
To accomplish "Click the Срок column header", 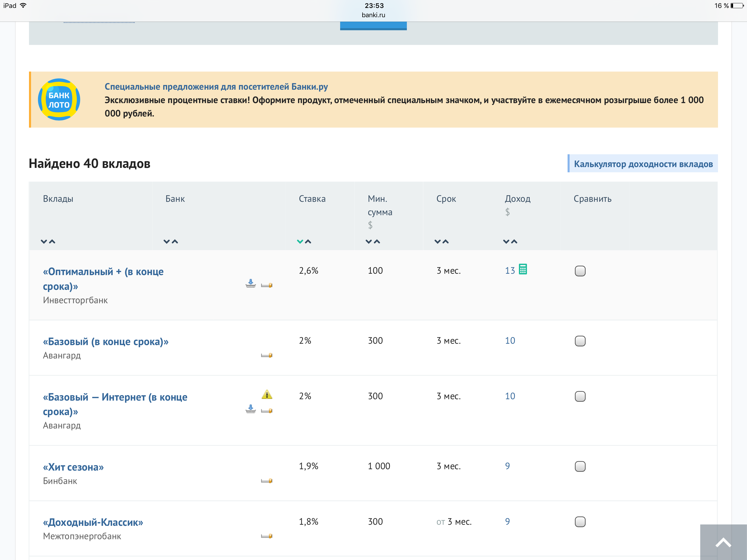I will pos(446,199).
